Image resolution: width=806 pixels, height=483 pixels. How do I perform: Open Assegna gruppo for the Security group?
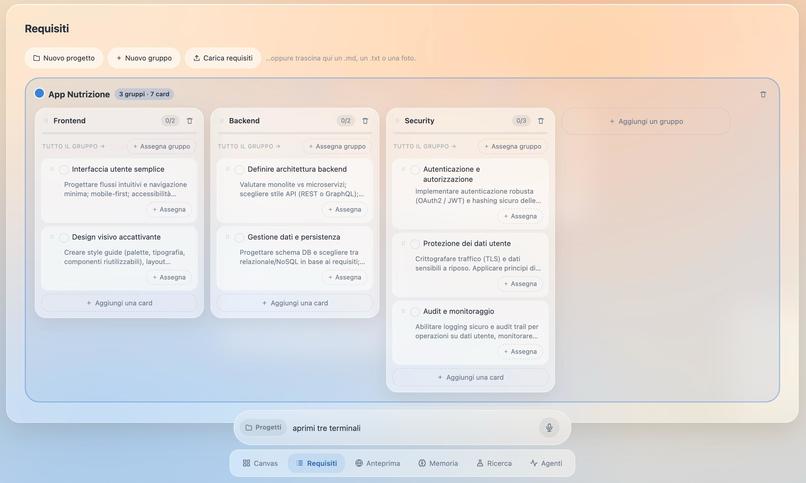[512, 146]
